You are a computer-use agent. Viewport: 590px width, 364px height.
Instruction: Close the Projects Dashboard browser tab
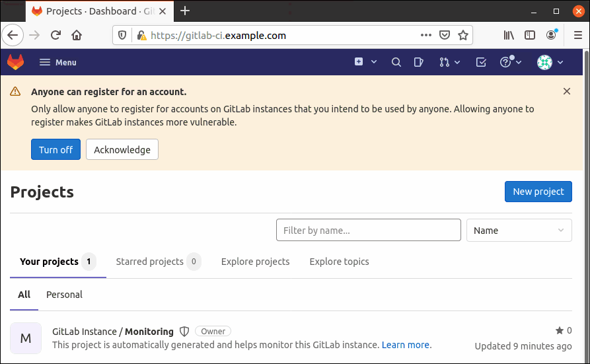[x=163, y=11]
